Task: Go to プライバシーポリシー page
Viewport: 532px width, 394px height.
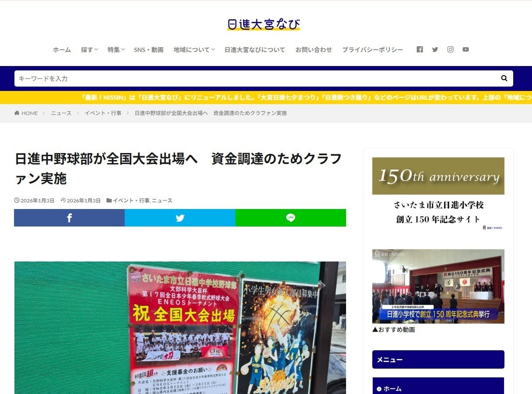Action: [372, 50]
